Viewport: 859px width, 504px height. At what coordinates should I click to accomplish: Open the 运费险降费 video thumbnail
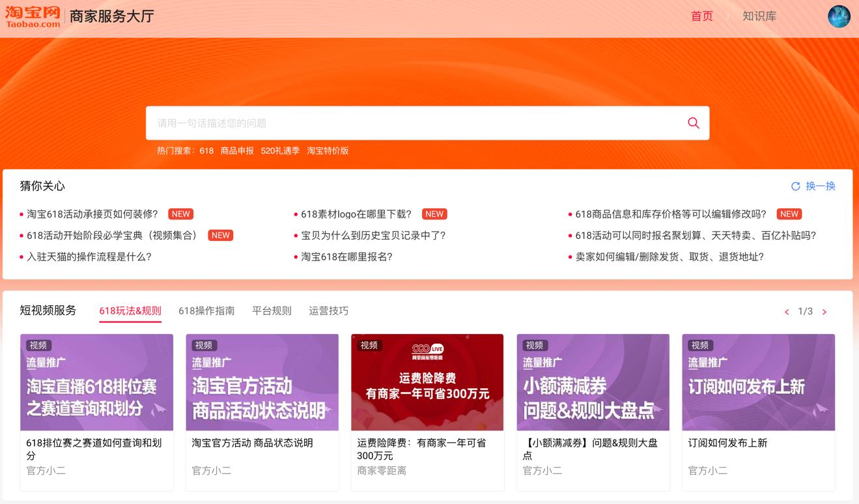coord(427,382)
